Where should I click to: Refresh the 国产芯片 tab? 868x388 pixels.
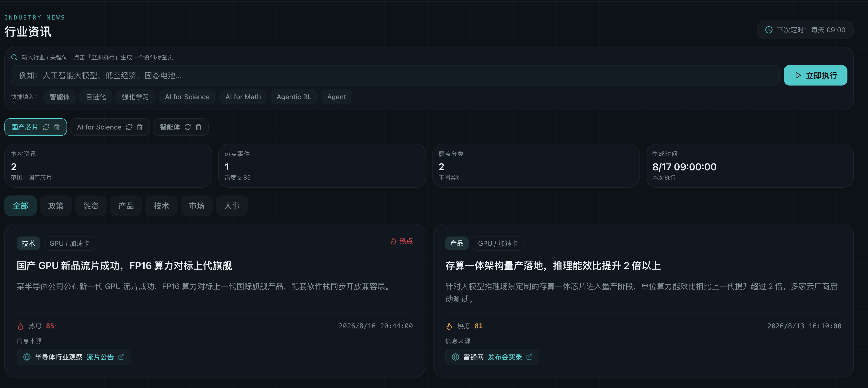46,127
